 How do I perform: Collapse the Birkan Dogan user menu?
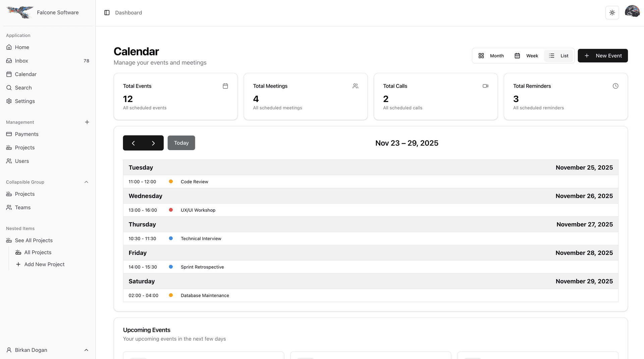(x=86, y=350)
